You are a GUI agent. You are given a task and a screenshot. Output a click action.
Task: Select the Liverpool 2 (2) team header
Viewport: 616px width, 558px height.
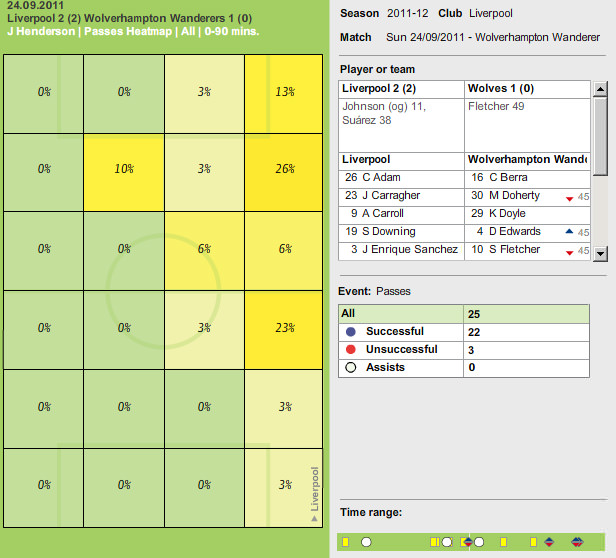pyautogui.click(x=402, y=89)
